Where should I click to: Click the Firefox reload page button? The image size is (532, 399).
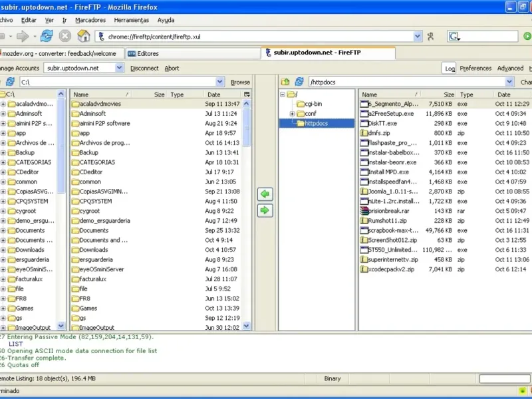click(46, 36)
